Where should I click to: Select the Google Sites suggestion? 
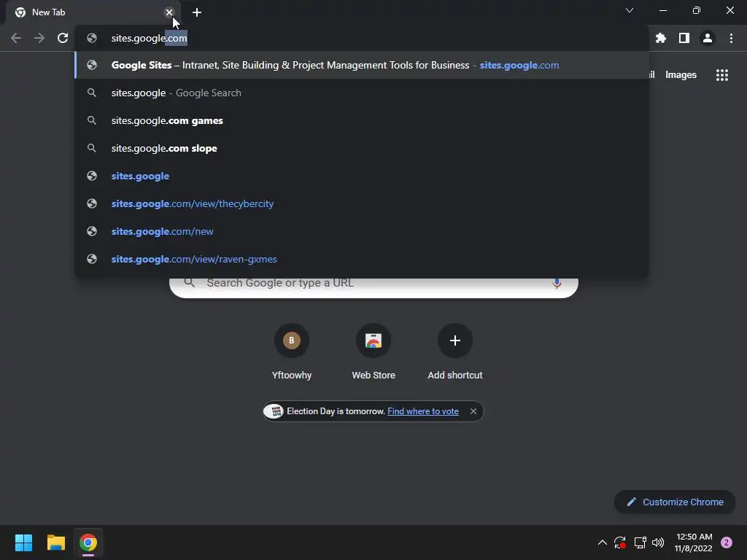click(x=362, y=65)
